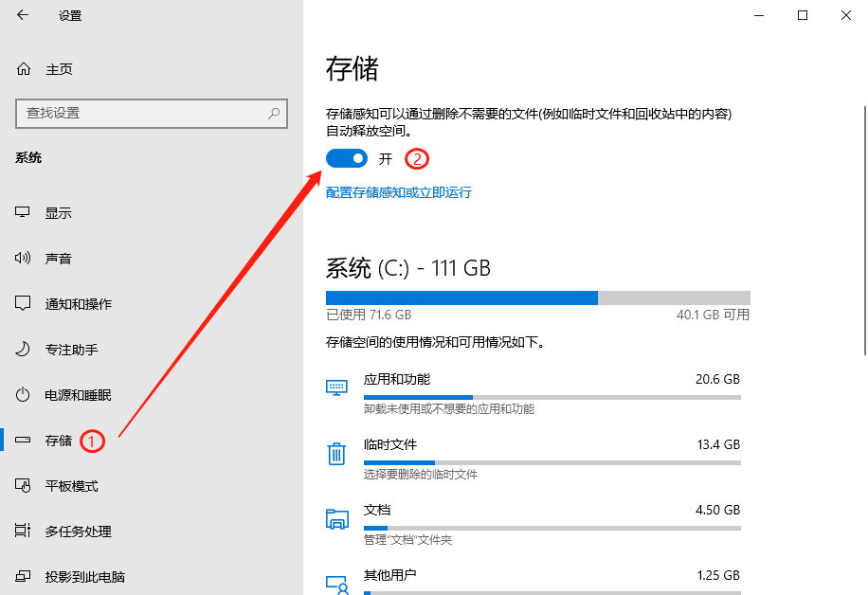Viewport: 868px width, 595px height.
Task: Click the 已使用 71.6 GB label
Action: coord(369,315)
